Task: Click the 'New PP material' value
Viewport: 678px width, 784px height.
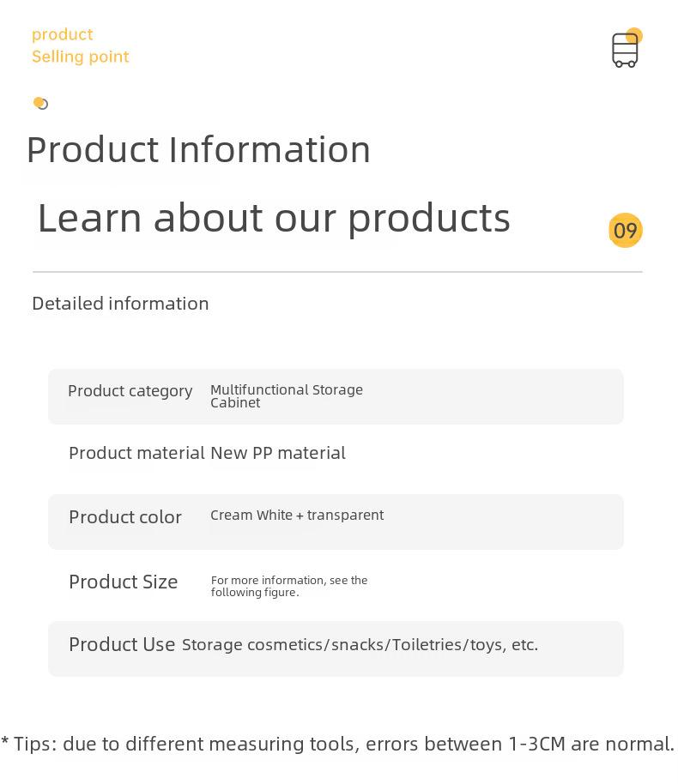Action: point(278,453)
